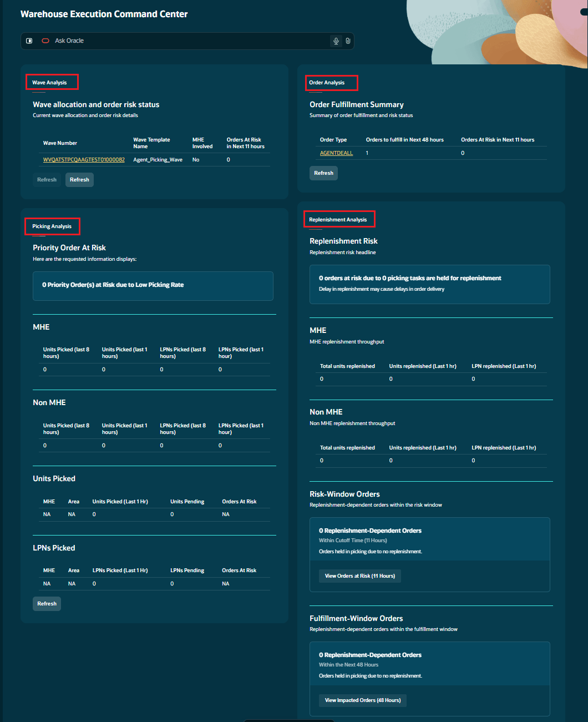This screenshot has height=722, width=588.
Task: Select 'Wave allocation and order risk status' heading
Action: coord(96,104)
